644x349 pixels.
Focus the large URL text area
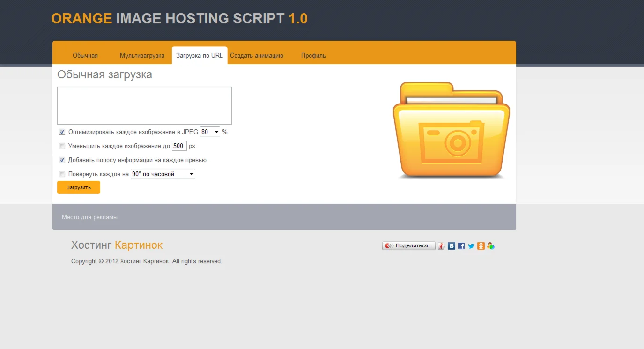coord(144,105)
